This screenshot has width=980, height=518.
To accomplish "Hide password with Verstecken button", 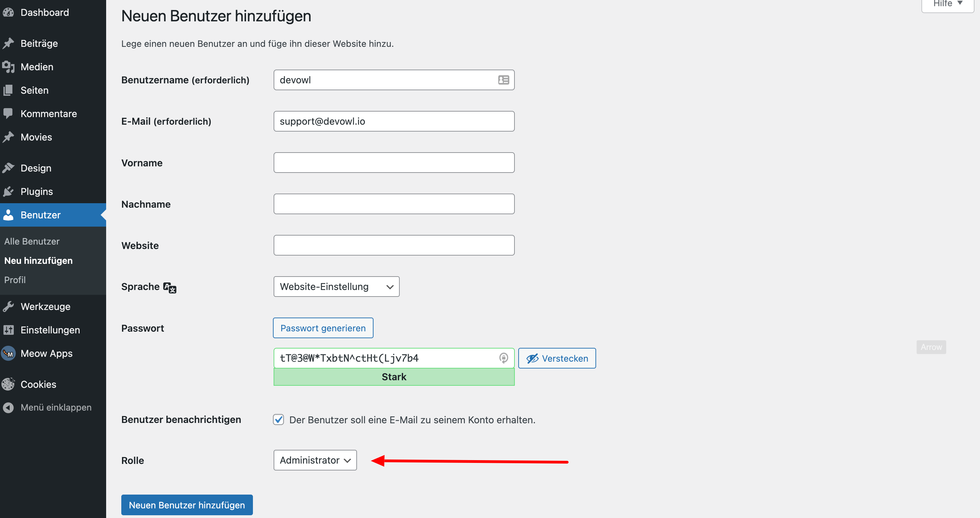I will [557, 358].
